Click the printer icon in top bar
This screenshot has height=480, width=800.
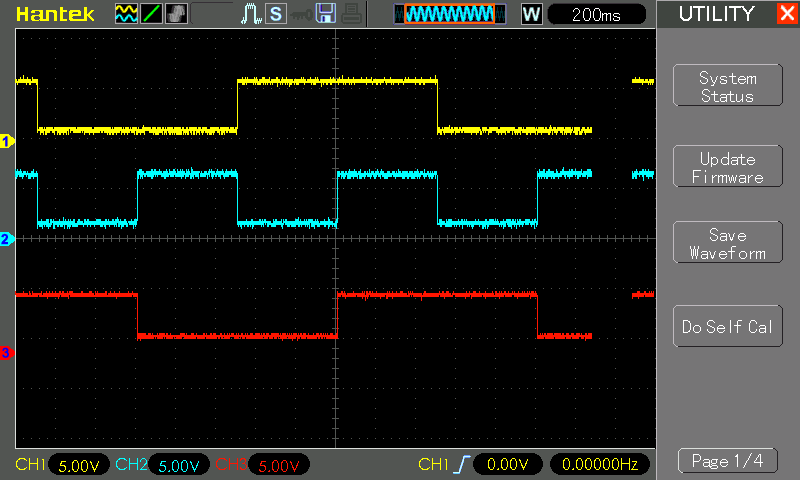click(x=350, y=14)
